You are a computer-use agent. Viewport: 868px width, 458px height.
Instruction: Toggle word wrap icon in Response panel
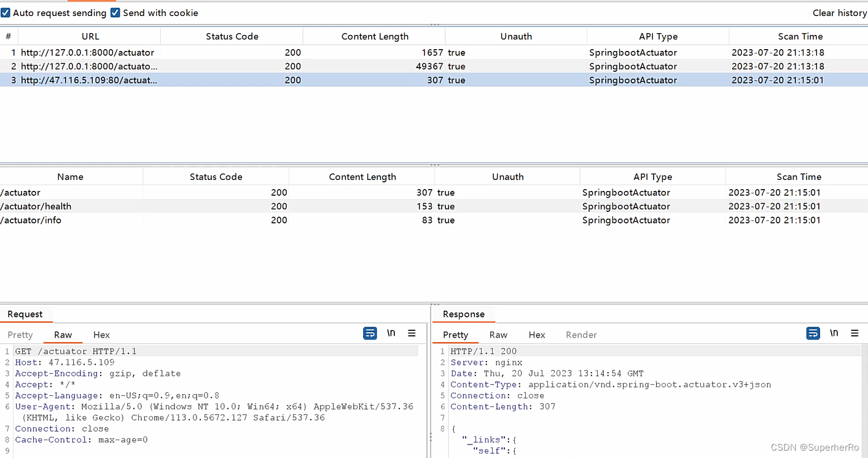[813, 333]
